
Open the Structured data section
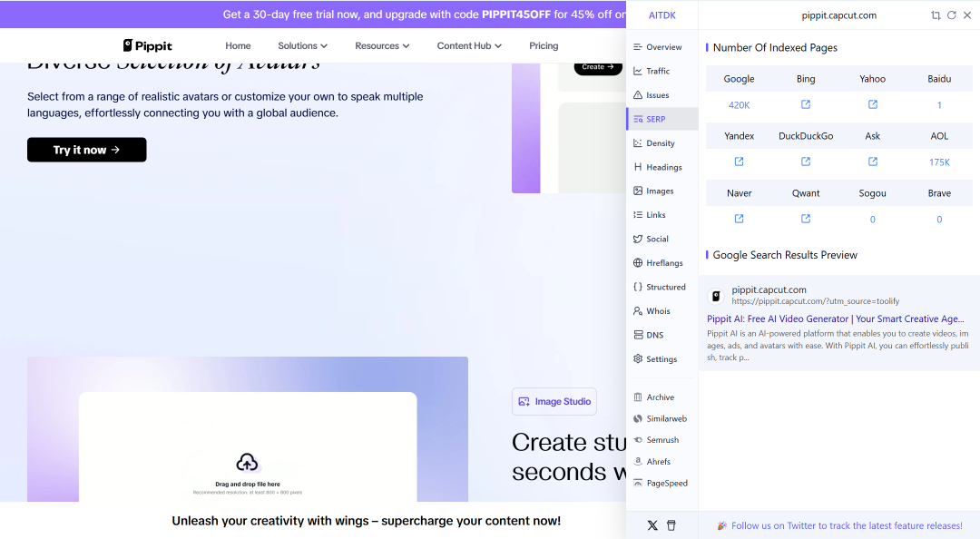[660, 287]
